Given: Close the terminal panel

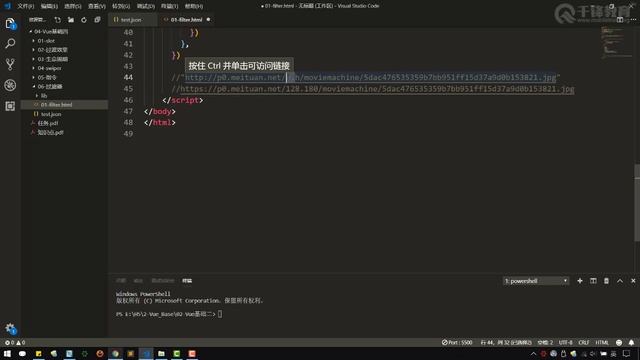Looking at the screenshot, I should point(633,281).
